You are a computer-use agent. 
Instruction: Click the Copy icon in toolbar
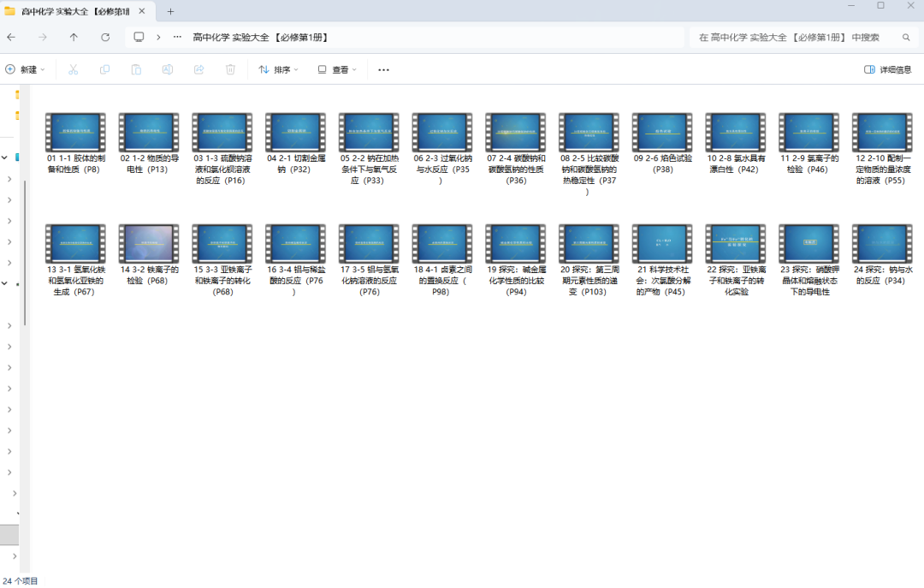point(104,69)
